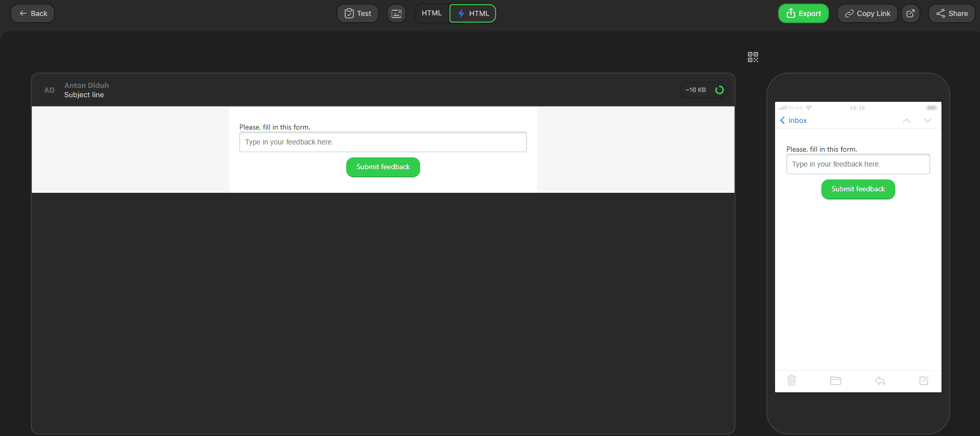This screenshot has width=980, height=436.
Task: Open the QR code icon
Action: 752,57
